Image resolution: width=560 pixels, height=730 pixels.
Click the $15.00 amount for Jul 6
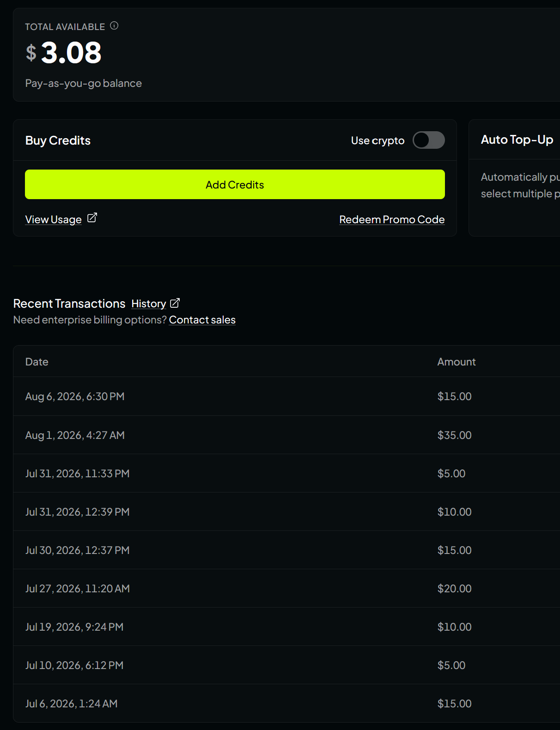[455, 704]
